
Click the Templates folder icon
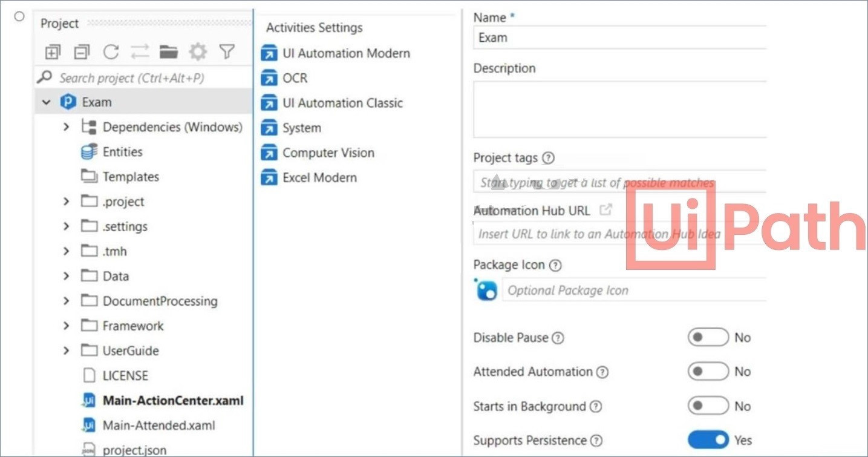[89, 177]
